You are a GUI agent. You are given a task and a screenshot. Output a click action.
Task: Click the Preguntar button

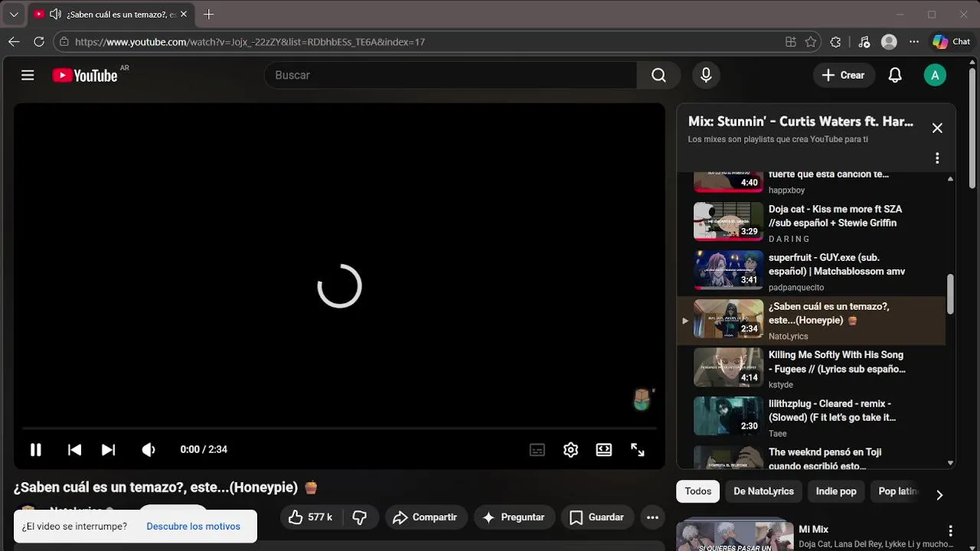click(513, 517)
